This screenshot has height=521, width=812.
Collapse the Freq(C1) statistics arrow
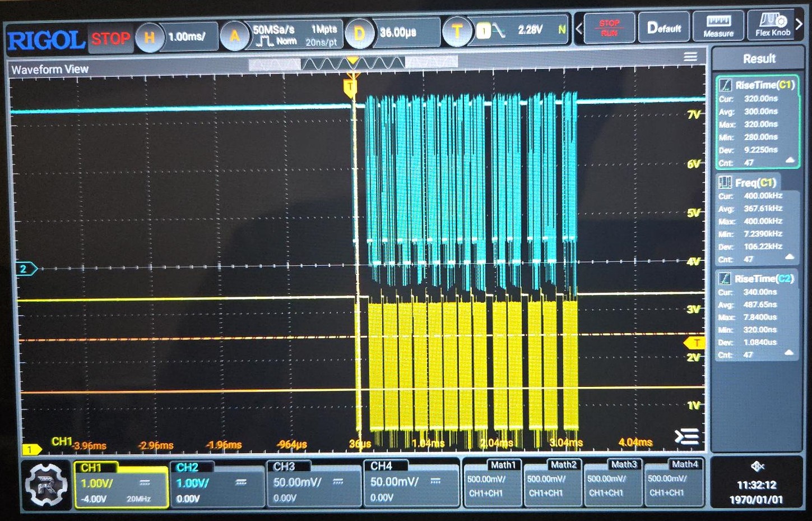point(790,257)
